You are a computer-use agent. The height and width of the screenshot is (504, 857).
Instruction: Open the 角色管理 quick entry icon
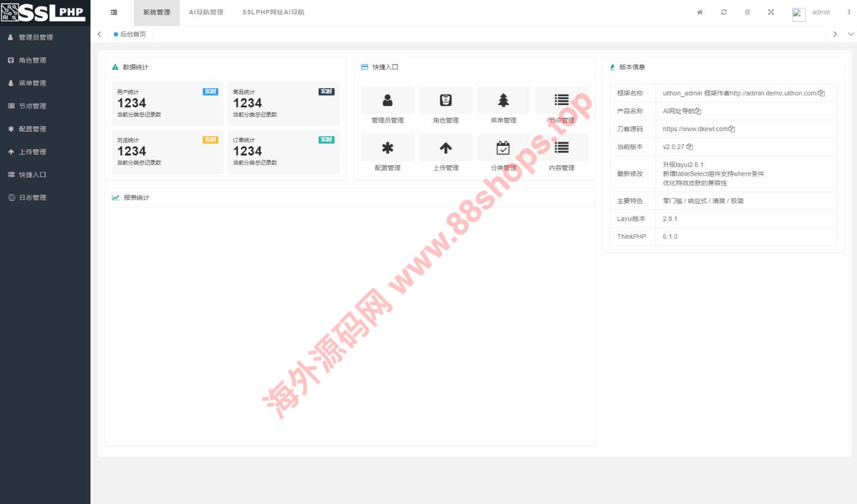click(445, 100)
